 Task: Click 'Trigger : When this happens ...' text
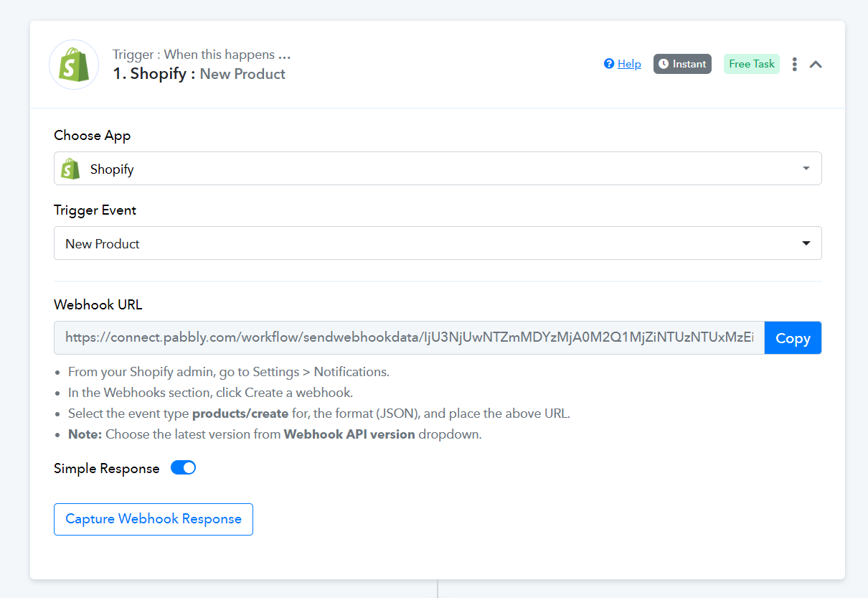pyautogui.click(x=202, y=55)
